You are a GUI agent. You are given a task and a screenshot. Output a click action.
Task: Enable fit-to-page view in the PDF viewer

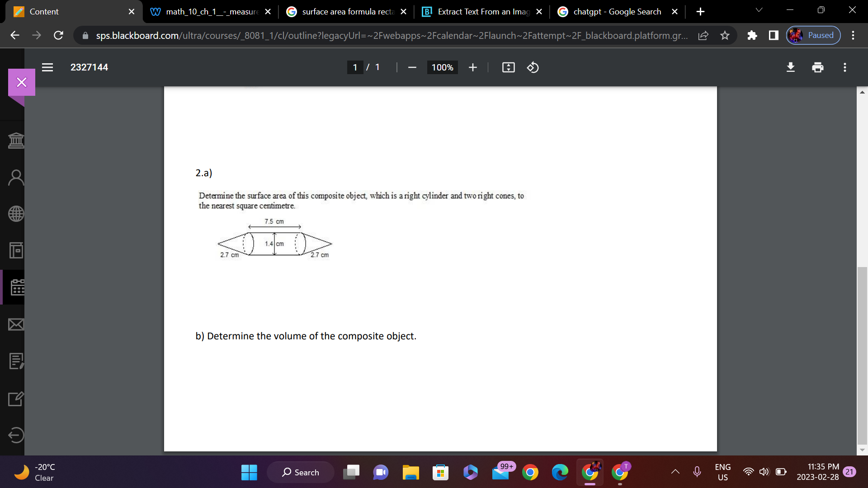tap(508, 67)
